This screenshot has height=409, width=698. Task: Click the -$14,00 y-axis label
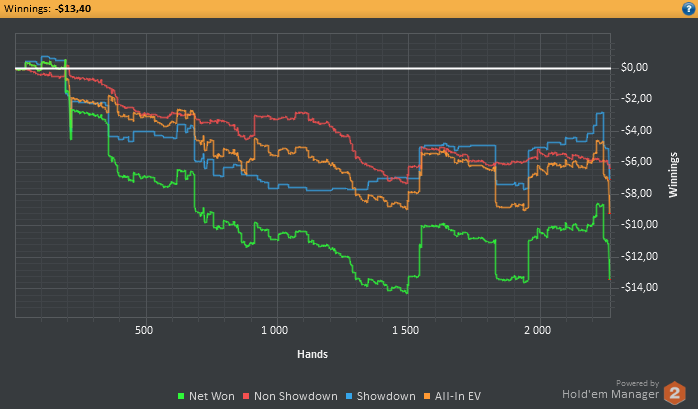tap(639, 288)
